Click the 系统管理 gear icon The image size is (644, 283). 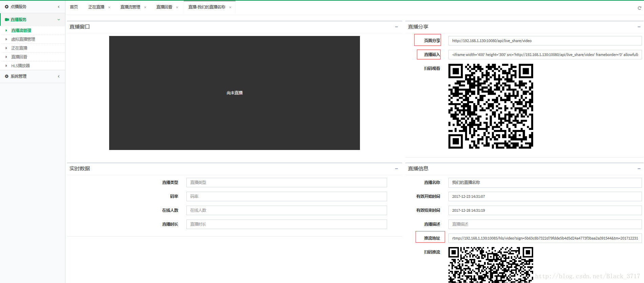6,76
